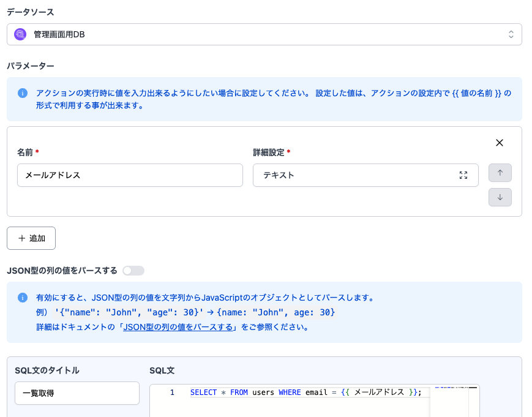The width and height of the screenshot is (532, 417).
Task: Click the expand icon in the 詳細設定 field
Action: click(463, 175)
